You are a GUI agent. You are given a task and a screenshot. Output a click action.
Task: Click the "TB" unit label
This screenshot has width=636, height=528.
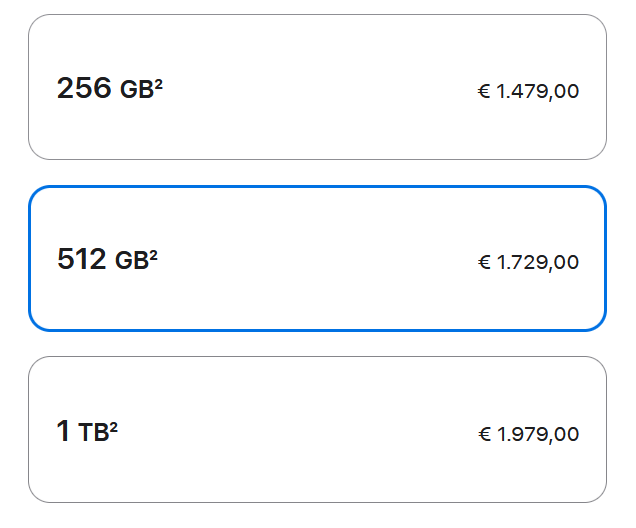(92, 433)
